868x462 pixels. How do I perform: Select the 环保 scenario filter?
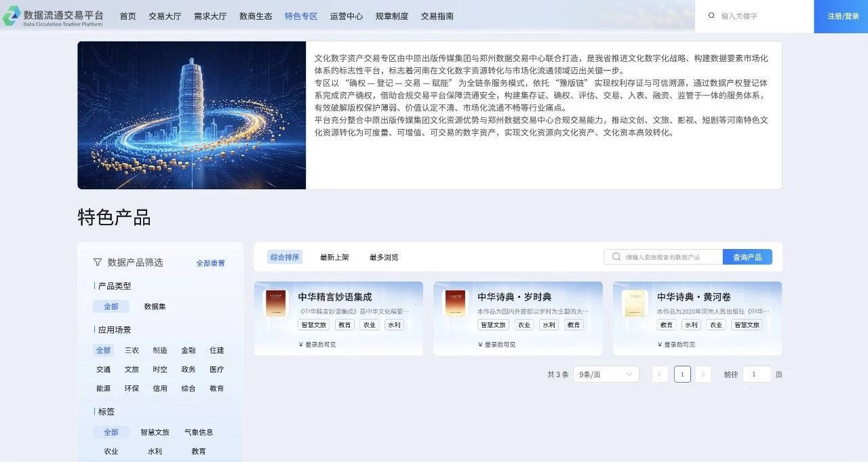pos(132,389)
